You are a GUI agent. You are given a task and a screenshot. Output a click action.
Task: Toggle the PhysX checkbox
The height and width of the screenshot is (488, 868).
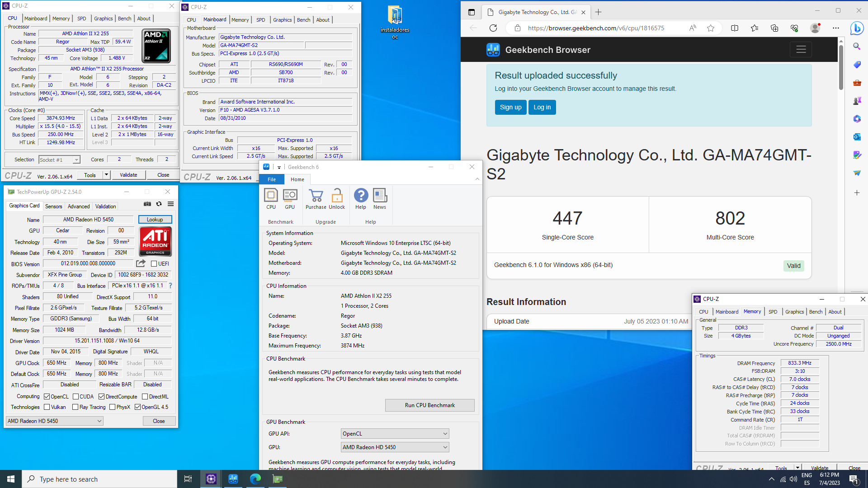112,407
